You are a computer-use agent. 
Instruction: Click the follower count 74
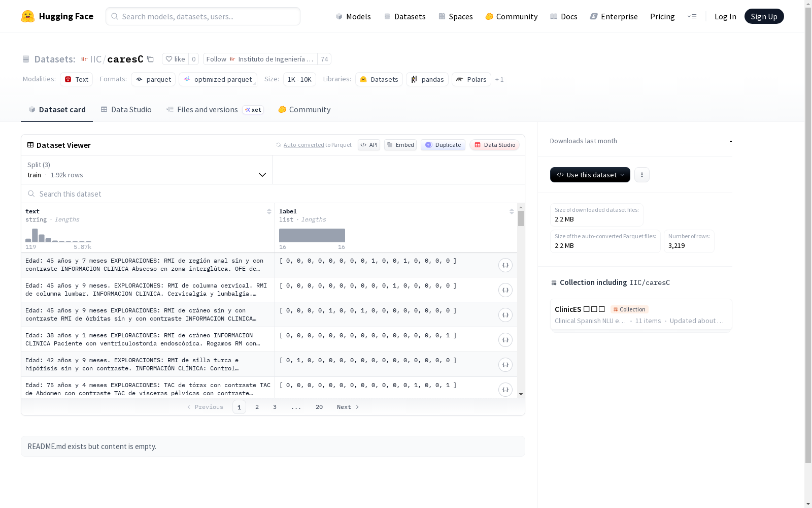pyautogui.click(x=324, y=59)
